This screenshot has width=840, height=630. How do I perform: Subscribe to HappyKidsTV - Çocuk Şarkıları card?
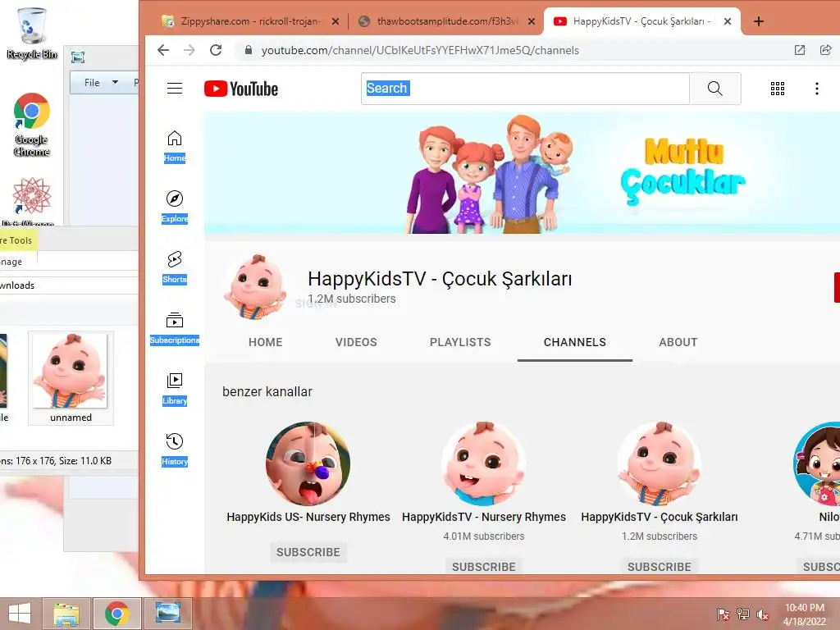click(x=660, y=567)
